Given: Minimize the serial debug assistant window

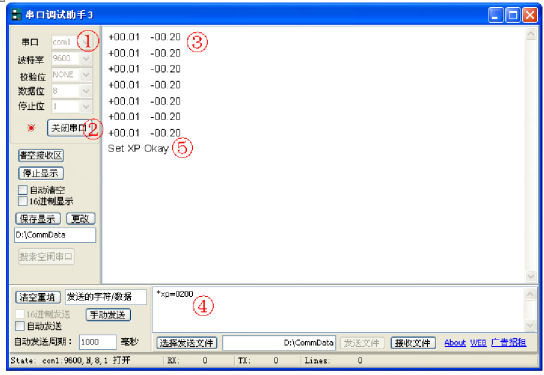Looking at the screenshot, I should coord(496,15).
